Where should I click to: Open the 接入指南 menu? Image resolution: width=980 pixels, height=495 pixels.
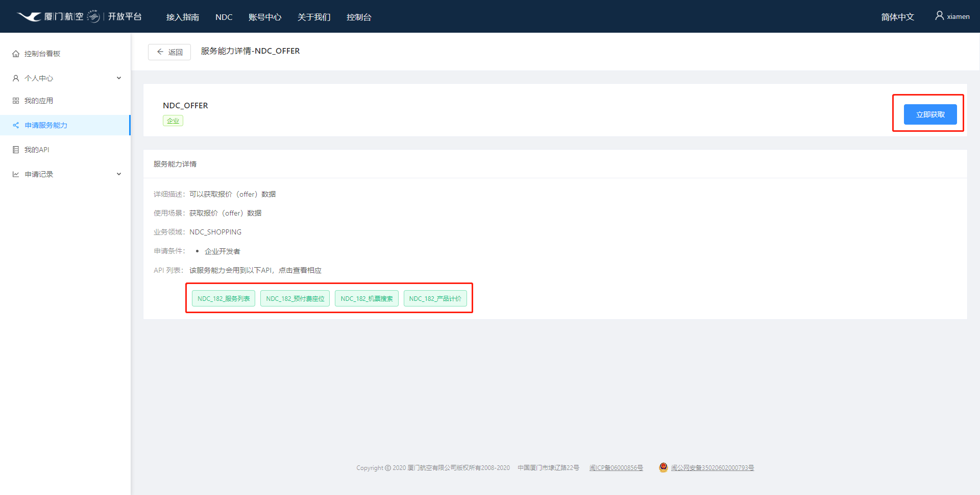pyautogui.click(x=183, y=17)
